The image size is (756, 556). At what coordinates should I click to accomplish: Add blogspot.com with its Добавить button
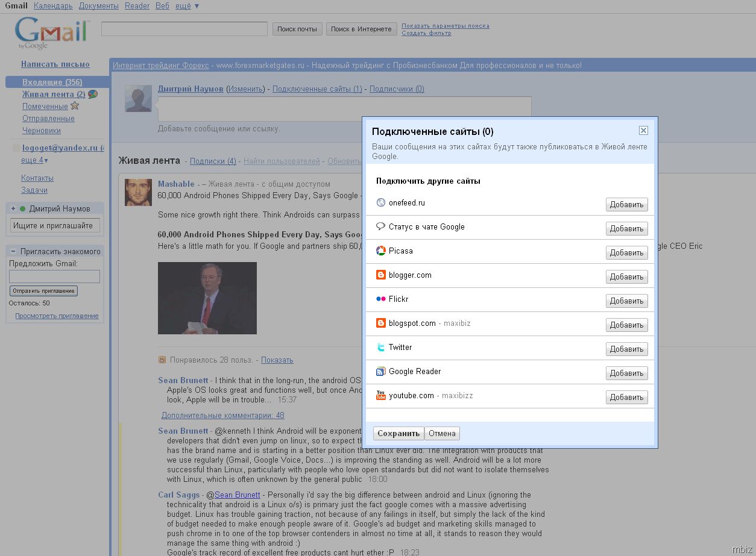[x=626, y=325]
